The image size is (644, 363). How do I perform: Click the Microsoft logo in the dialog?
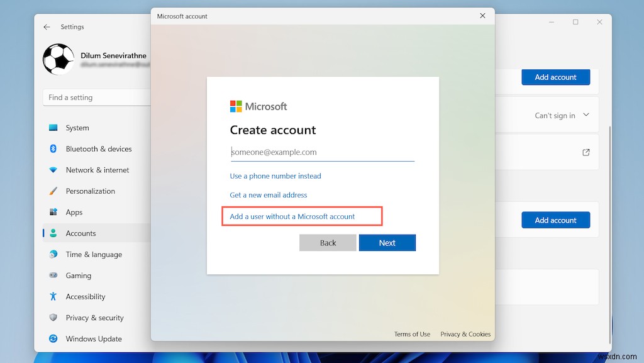[237, 106]
